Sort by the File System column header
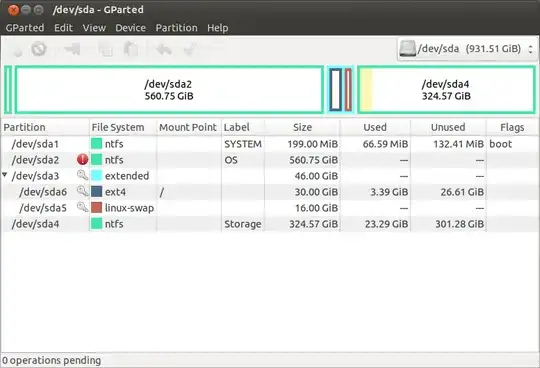Screen dimensions: 540x368 (x=123, y=127)
